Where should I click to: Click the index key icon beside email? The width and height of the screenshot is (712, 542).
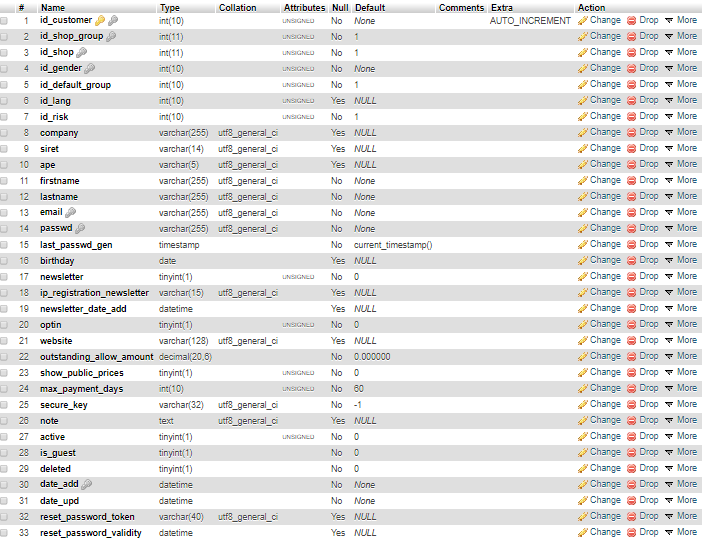[x=70, y=212]
